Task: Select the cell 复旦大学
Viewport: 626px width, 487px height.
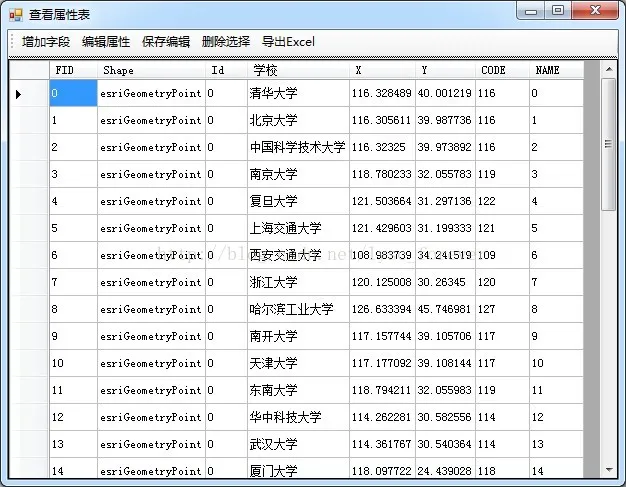Action: [x=298, y=201]
